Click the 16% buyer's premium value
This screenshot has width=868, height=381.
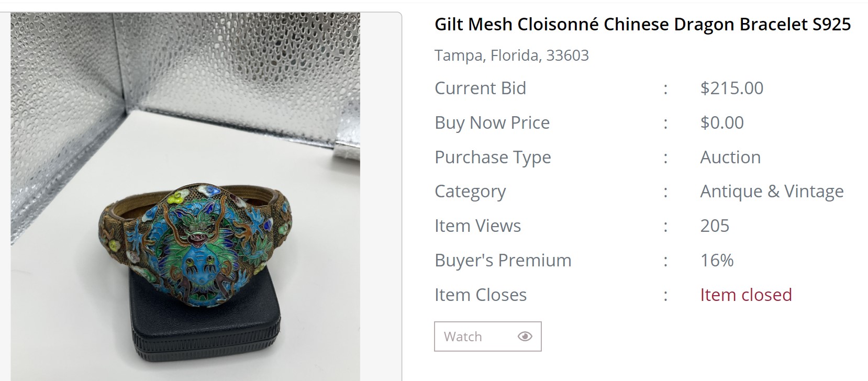[x=717, y=260]
